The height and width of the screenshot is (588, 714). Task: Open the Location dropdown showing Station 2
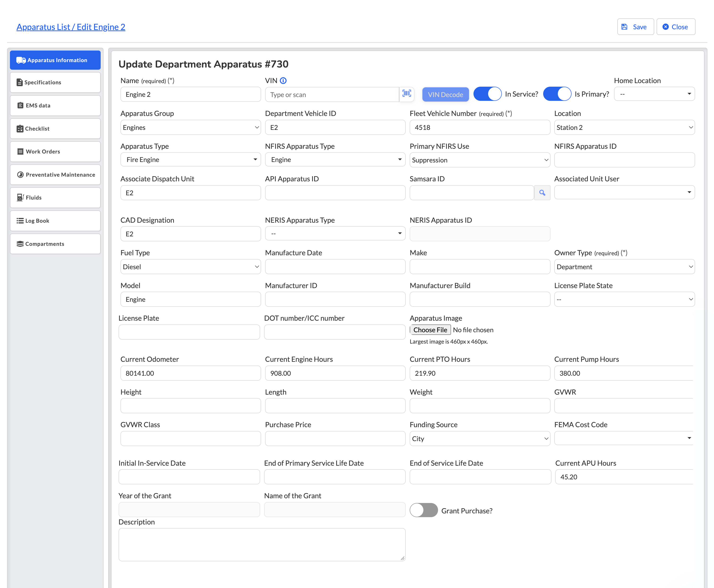(x=624, y=127)
